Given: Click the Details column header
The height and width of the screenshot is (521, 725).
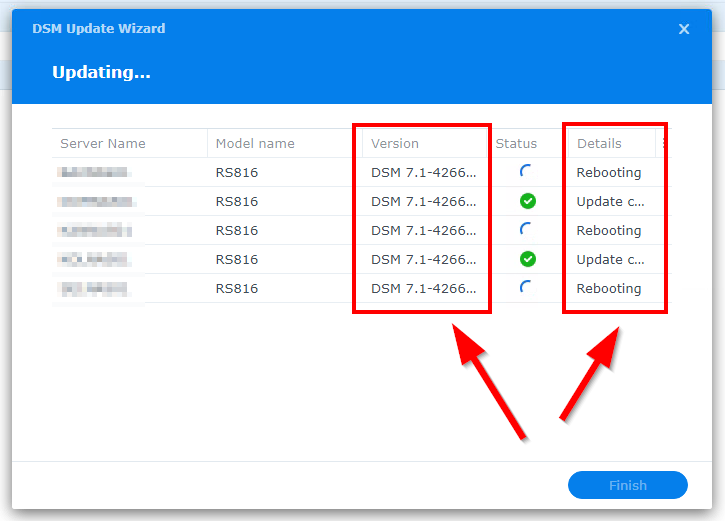Looking at the screenshot, I should [599, 143].
